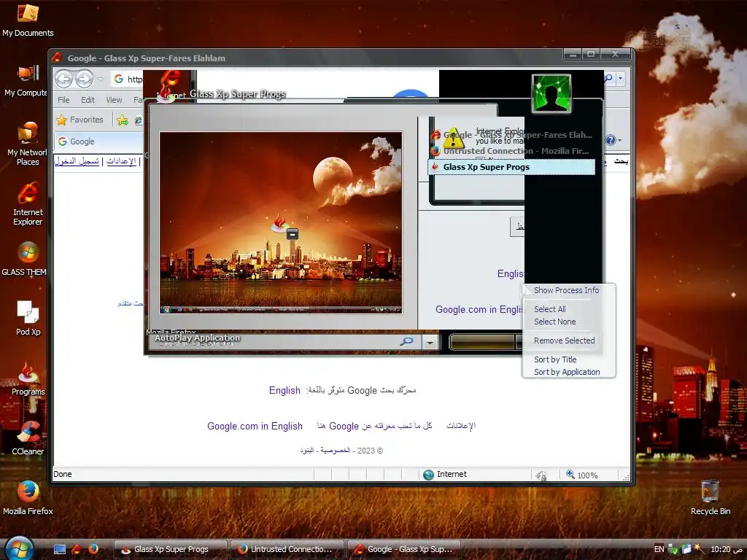Select Untrusted Connection - Mozilla Firefox list entry

click(511, 151)
